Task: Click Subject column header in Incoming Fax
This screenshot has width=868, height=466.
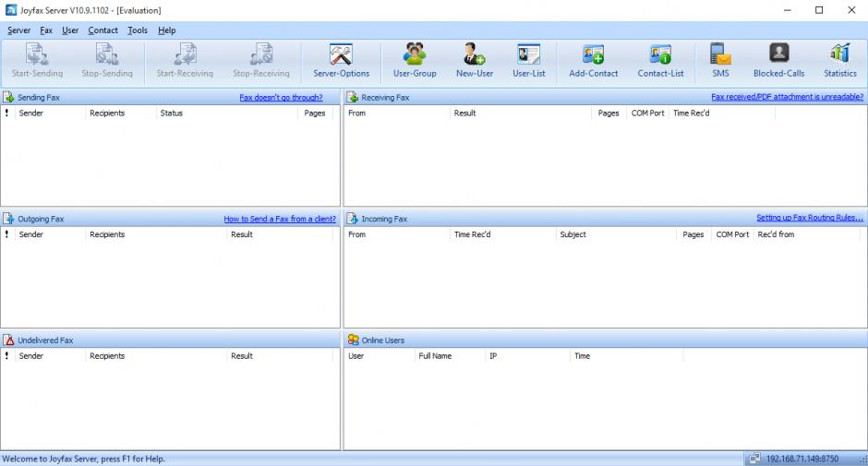Action: point(616,234)
